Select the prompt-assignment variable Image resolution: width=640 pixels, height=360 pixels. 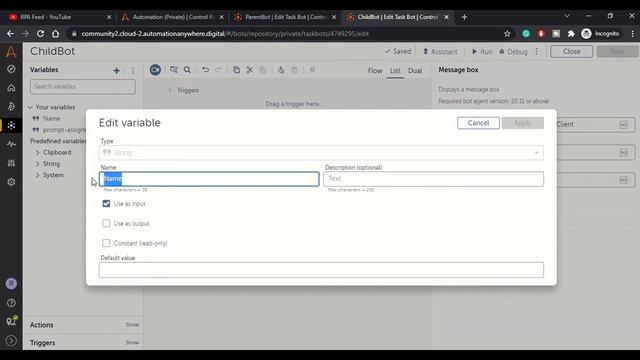(x=60, y=130)
